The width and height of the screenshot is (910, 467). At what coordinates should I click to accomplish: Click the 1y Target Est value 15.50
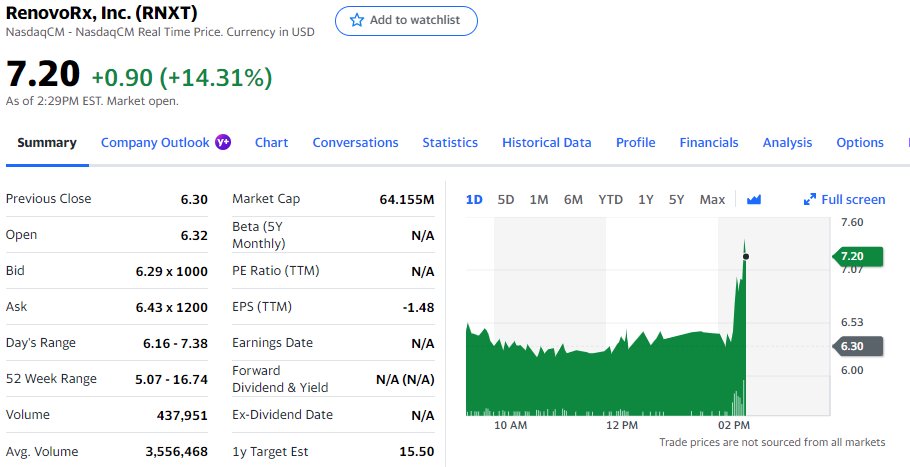click(417, 452)
